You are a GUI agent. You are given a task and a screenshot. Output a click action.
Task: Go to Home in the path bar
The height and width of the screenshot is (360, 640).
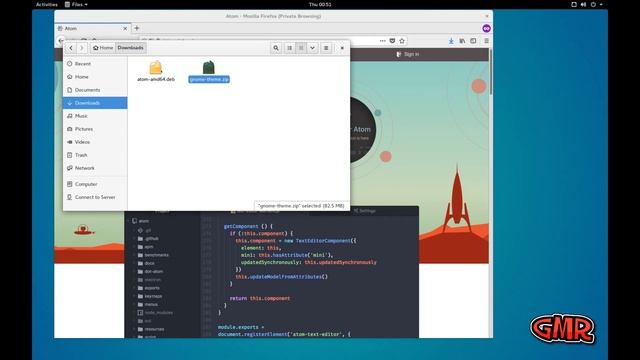point(103,48)
